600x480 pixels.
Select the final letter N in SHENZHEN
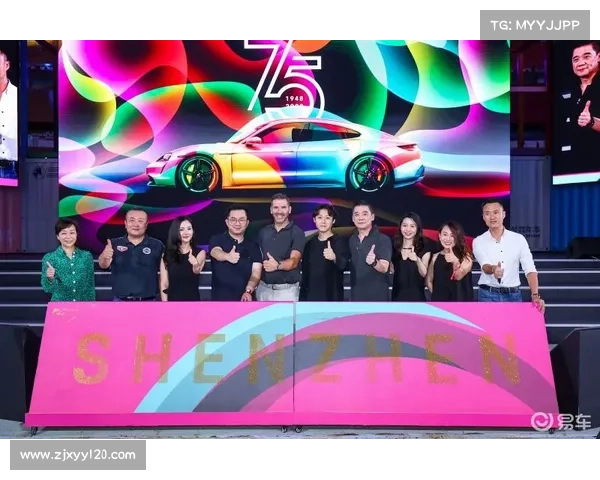(498, 358)
